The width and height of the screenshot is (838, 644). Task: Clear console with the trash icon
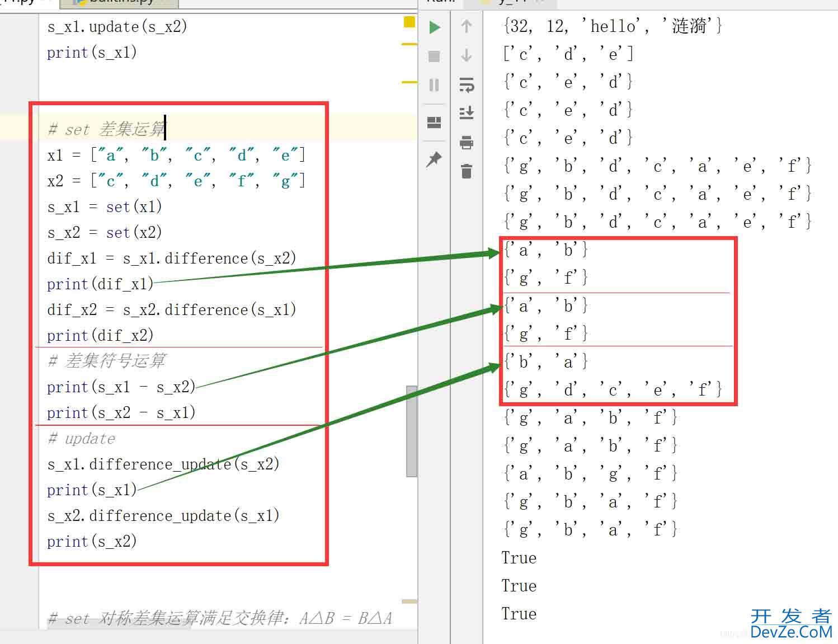tap(467, 171)
